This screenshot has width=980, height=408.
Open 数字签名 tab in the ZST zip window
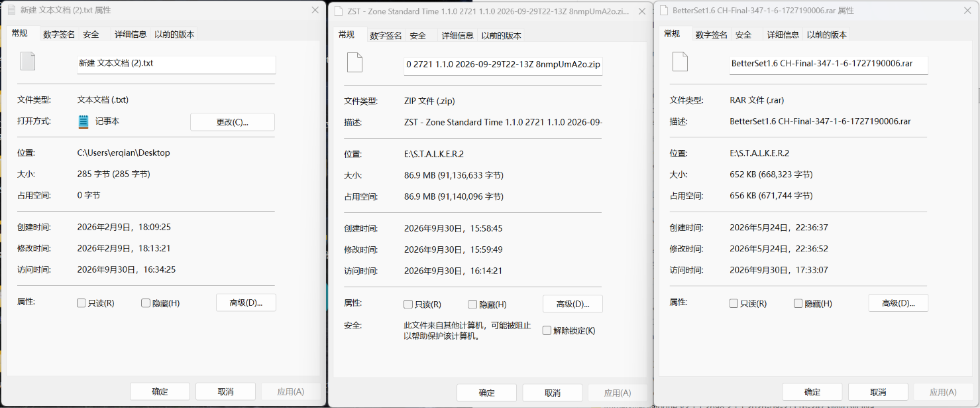click(x=386, y=36)
